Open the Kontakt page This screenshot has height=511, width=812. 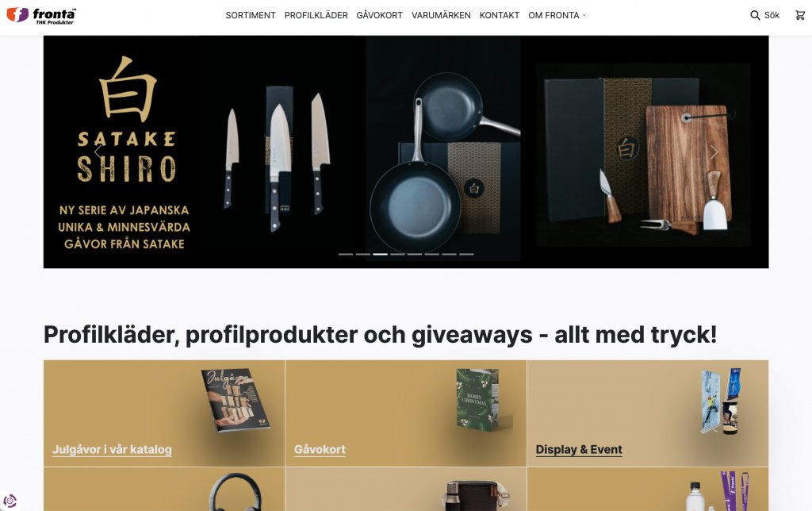click(500, 16)
